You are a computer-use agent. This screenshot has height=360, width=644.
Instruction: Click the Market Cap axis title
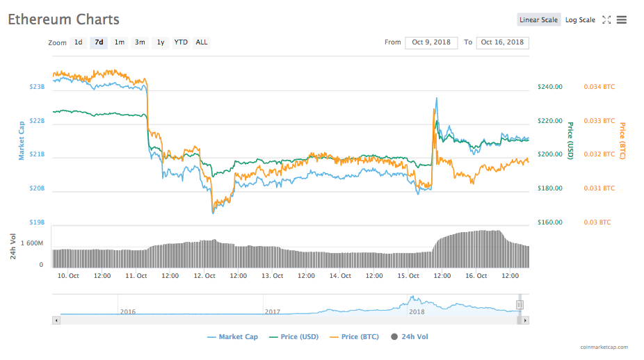[x=22, y=141]
